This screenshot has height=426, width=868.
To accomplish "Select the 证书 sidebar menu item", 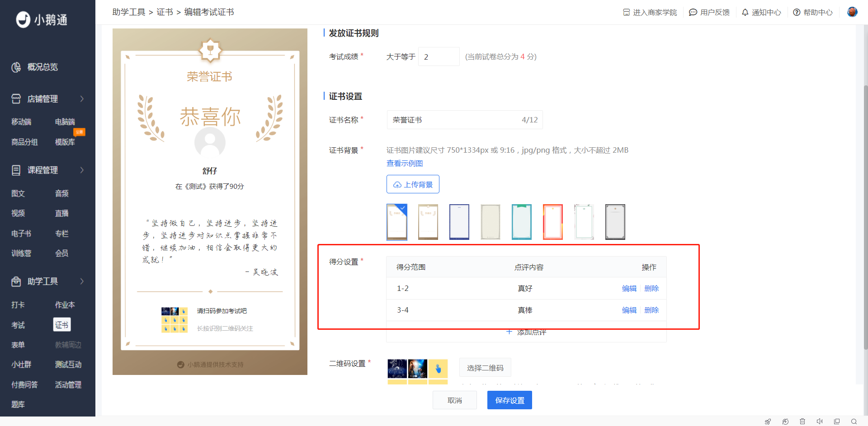I will (62, 325).
